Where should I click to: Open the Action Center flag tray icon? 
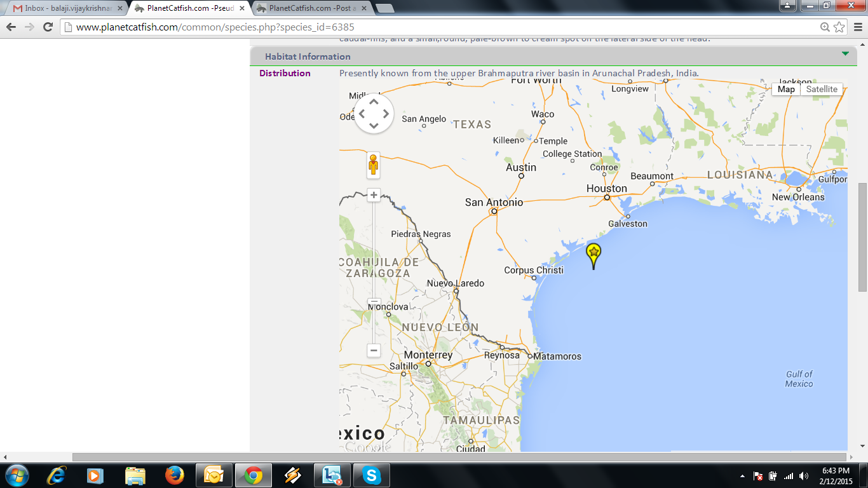click(757, 476)
